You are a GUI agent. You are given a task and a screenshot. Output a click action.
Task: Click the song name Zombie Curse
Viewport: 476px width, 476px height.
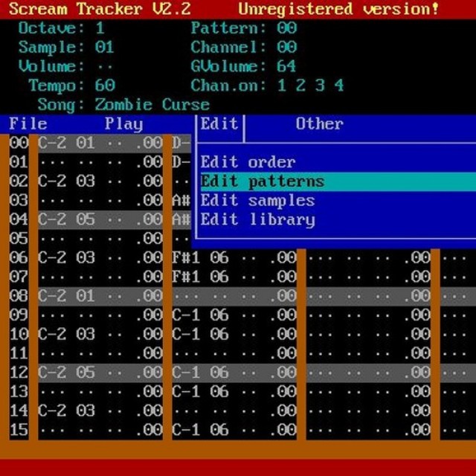click(x=152, y=105)
